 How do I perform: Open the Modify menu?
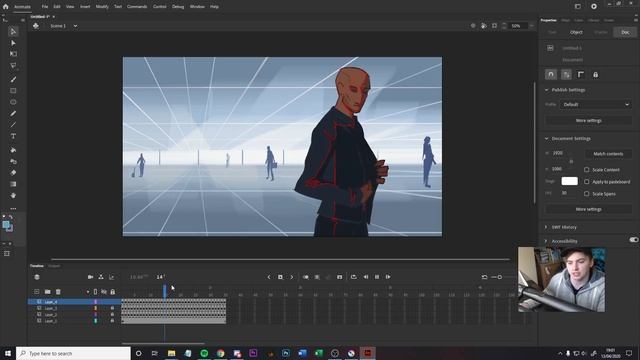pyautogui.click(x=102, y=7)
